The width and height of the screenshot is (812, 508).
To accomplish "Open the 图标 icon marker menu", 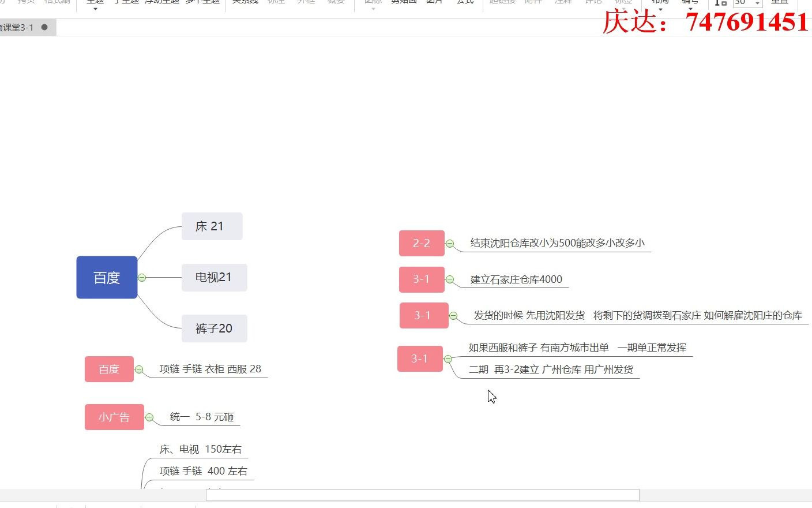I will [372, 2].
